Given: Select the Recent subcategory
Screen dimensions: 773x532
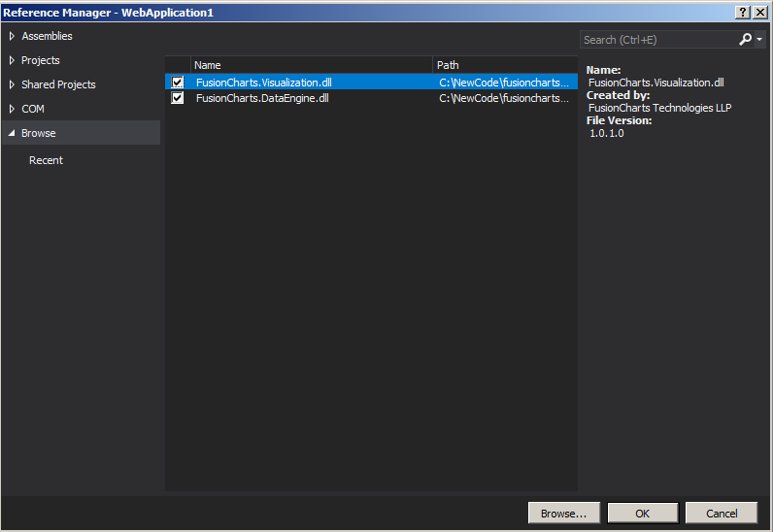Looking at the screenshot, I should click(46, 160).
